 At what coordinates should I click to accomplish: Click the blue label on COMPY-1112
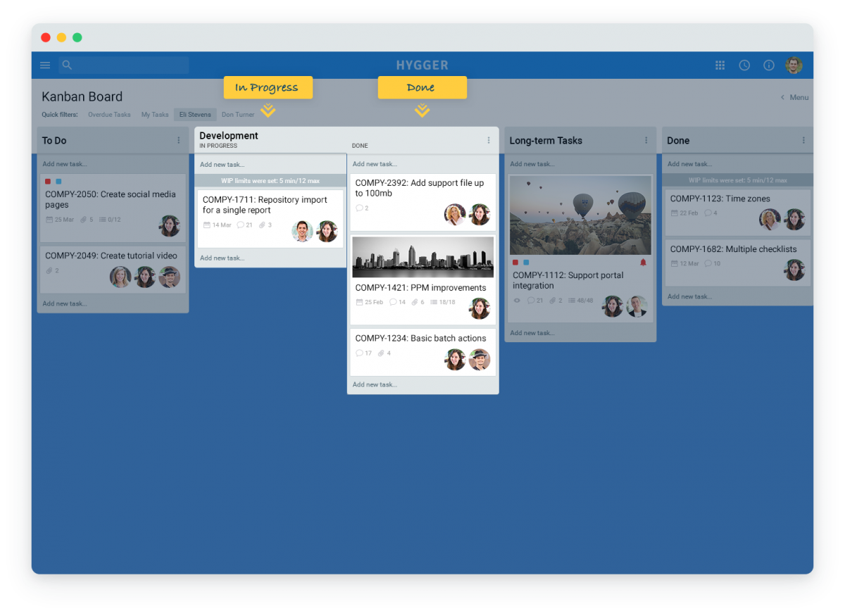click(x=526, y=263)
